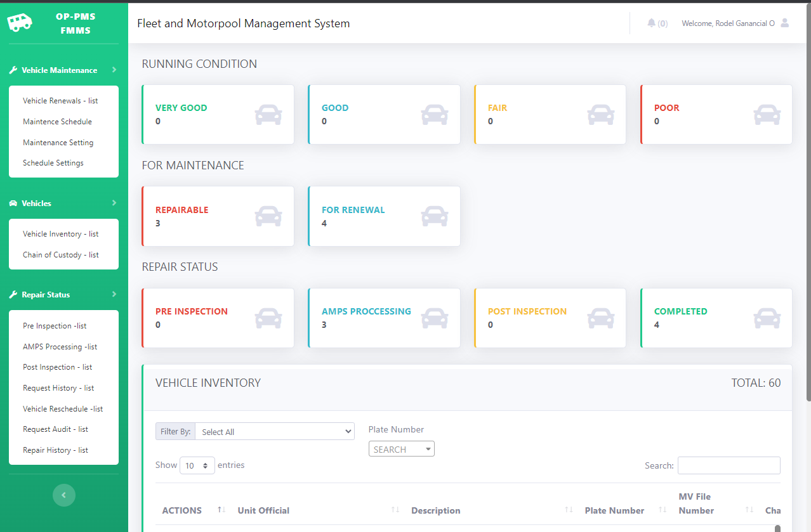Click the car icon on Repairable card
The width and height of the screenshot is (811, 532).
pos(268,216)
